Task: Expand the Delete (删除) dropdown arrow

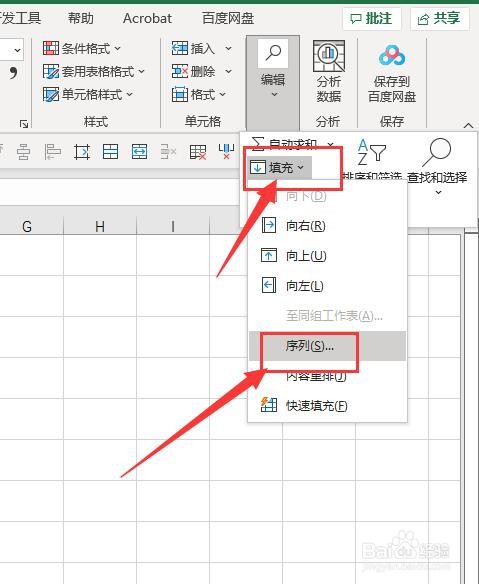Action: pos(228,72)
